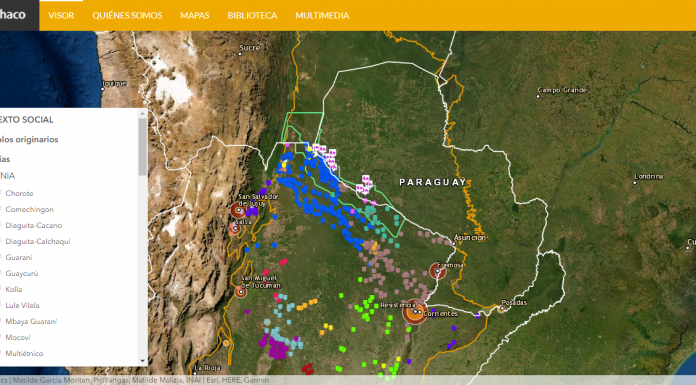Open the MULTIMEDIA section
The image size is (696, 385).
point(322,16)
